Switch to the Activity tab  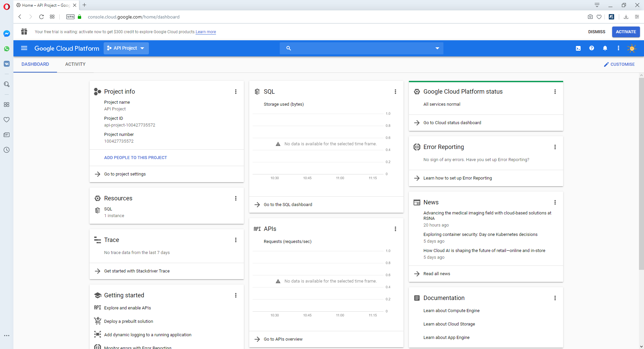pos(75,64)
